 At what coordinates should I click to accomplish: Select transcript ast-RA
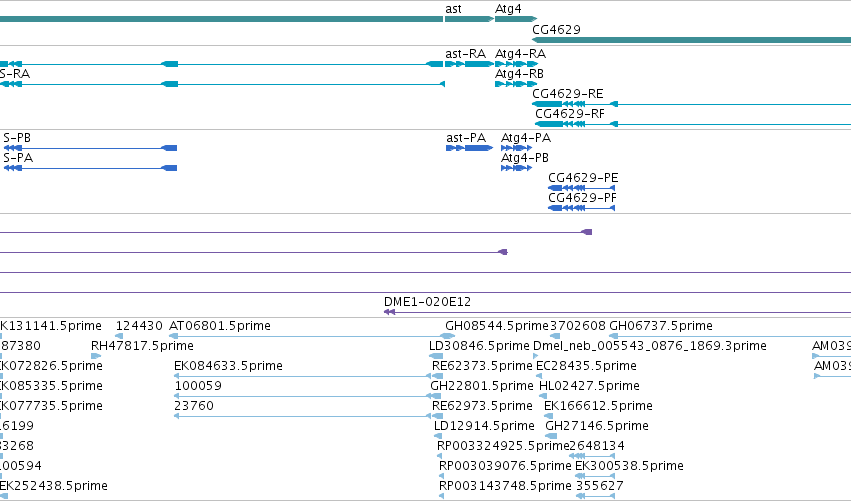(465, 54)
